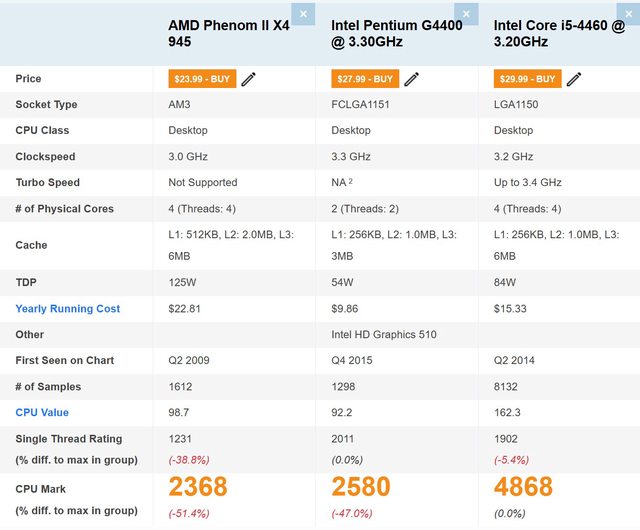The width and height of the screenshot is (640, 530).
Task: Open the Yearly Running Cost link
Action: [x=67, y=309]
